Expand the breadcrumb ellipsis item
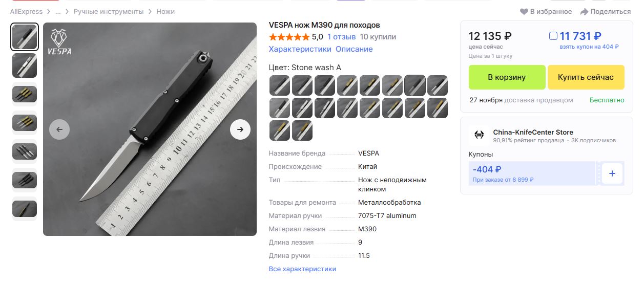The width and height of the screenshot is (644, 284). (58, 11)
